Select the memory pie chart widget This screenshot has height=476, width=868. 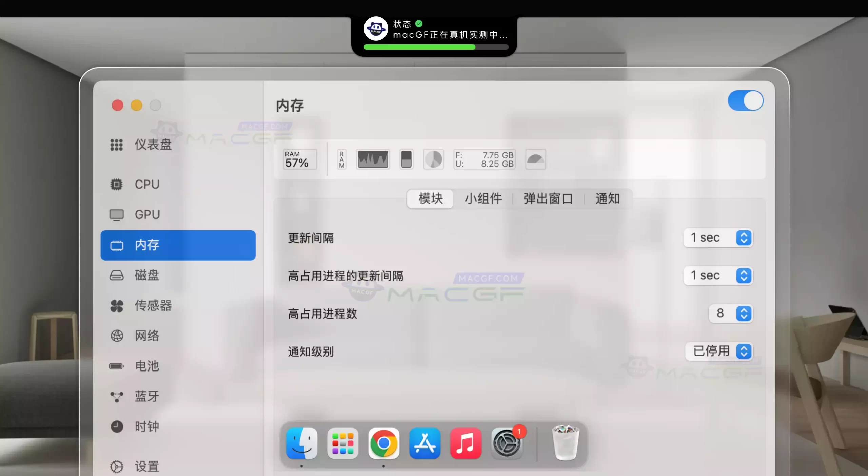[x=433, y=159]
